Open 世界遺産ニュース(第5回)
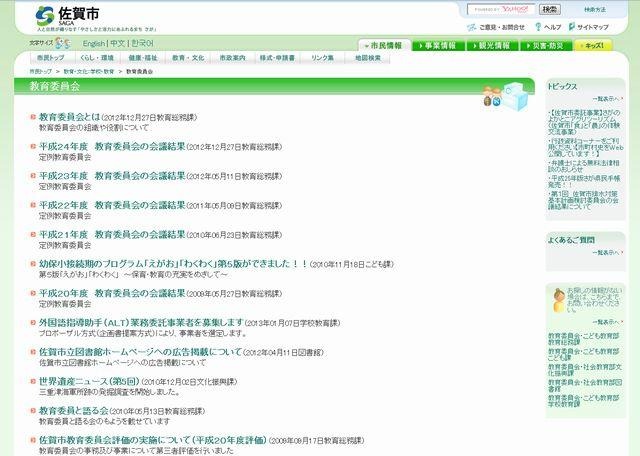The width and height of the screenshot is (640, 456). pos(89,381)
